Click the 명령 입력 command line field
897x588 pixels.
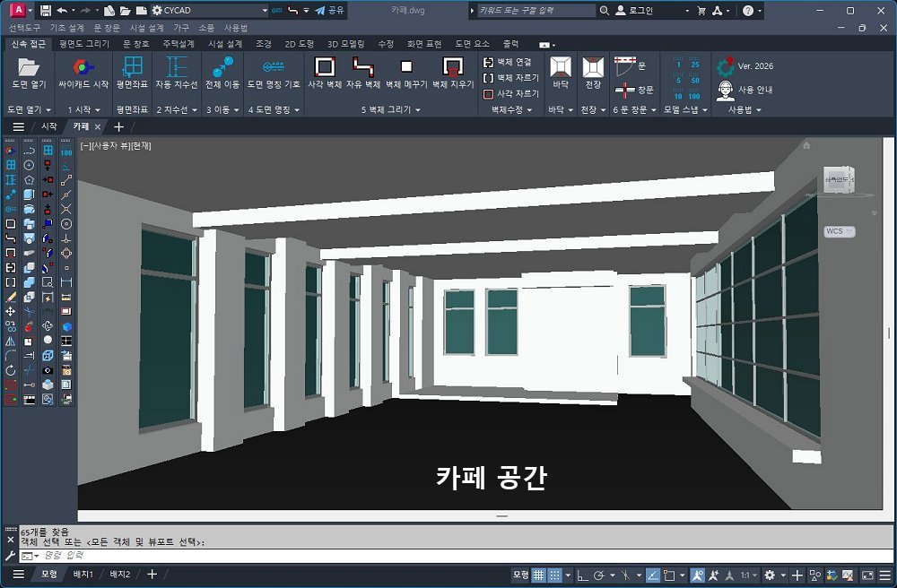pyautogui.click(x=269, y=556)
